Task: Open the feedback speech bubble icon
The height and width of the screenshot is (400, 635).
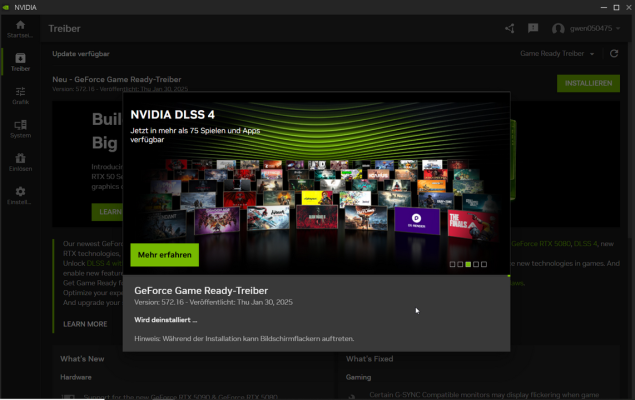Action: pos(533,28)
